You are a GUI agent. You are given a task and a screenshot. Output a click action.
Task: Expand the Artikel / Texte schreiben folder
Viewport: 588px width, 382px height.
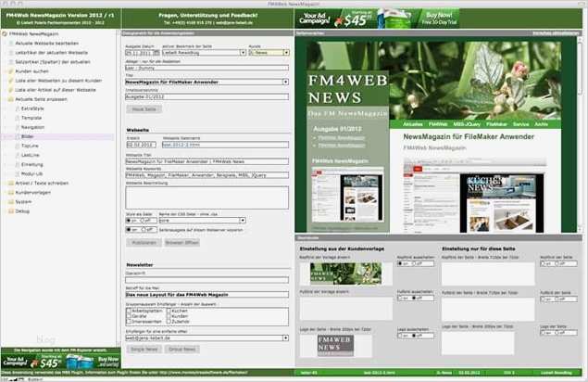[11, 184]
